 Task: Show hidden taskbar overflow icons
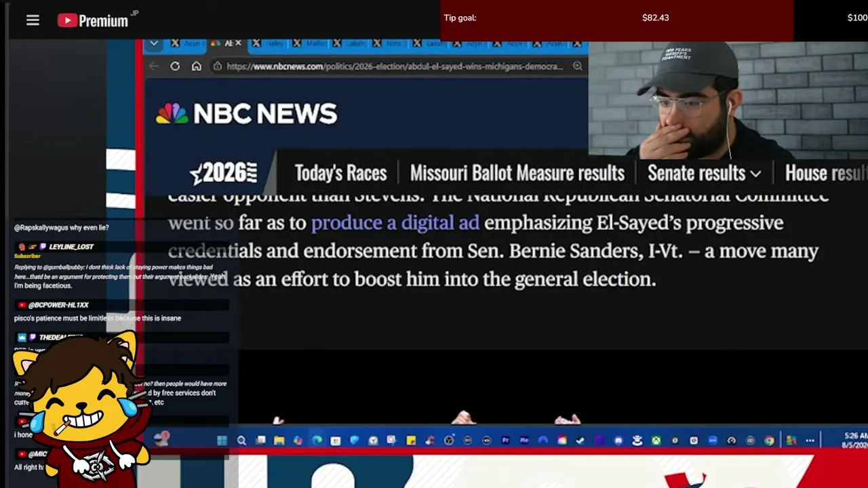(810, 441)
